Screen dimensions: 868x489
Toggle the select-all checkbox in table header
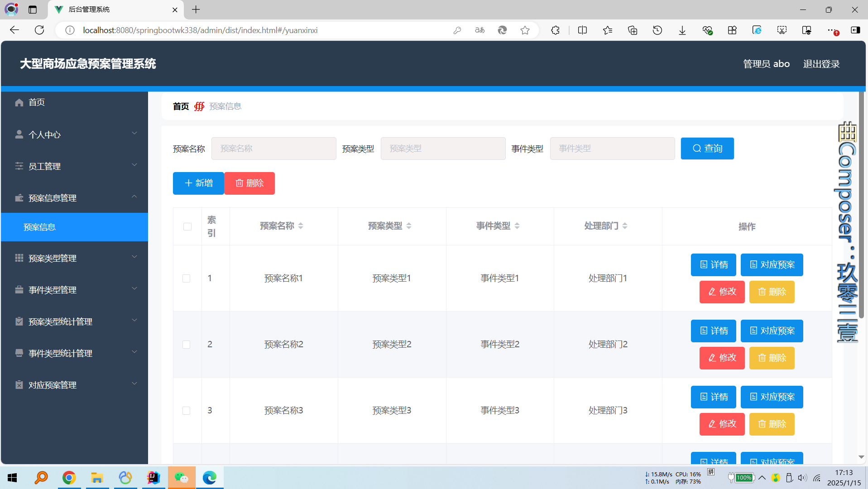[187, 226]
